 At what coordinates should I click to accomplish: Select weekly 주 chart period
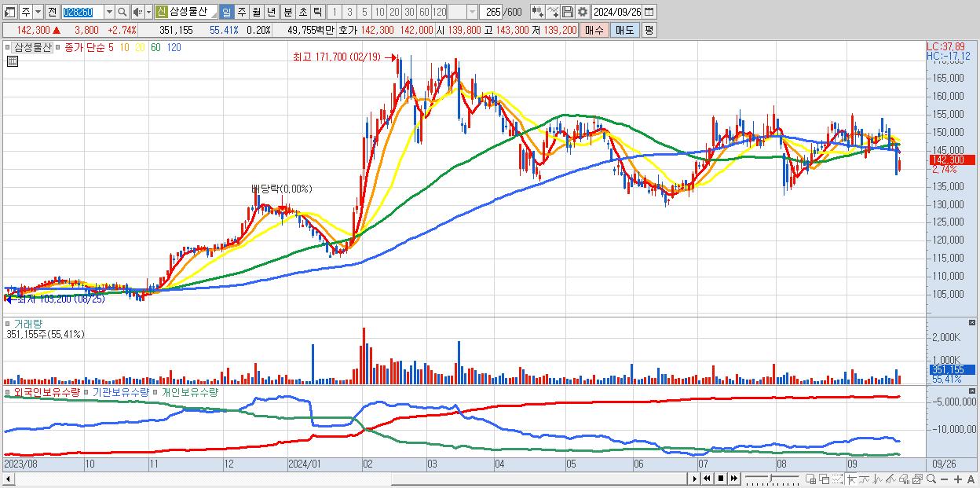coord(241,12)
